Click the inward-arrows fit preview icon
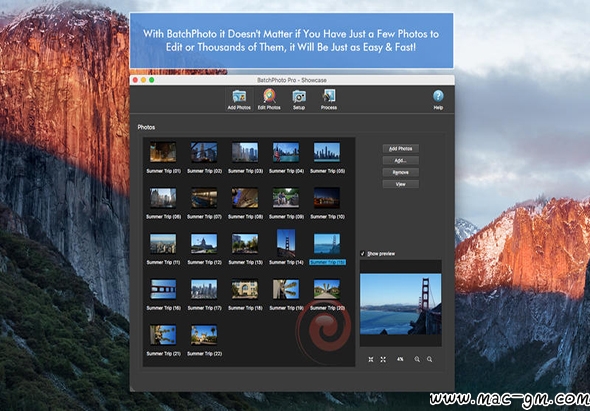 tap(371, 359)
